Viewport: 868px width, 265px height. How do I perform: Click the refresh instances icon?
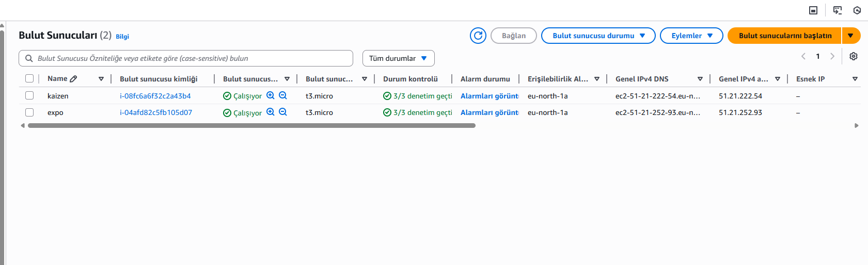point(478,36)
